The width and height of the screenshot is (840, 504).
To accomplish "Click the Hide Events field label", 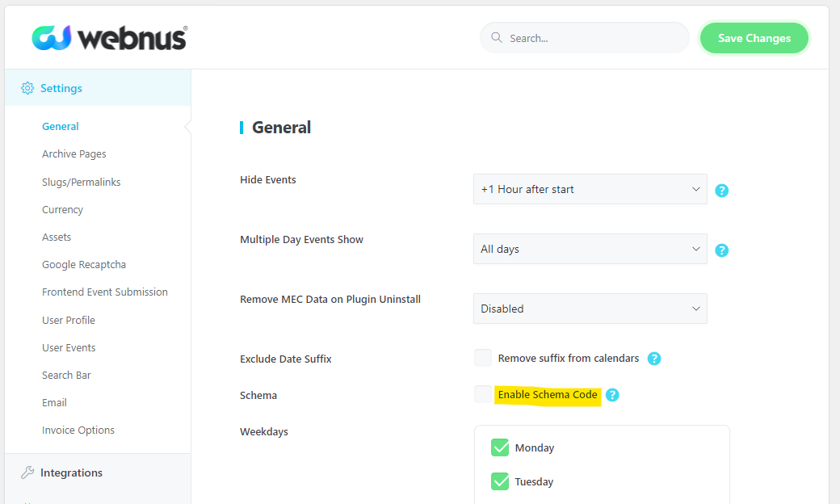I will 268,179.
